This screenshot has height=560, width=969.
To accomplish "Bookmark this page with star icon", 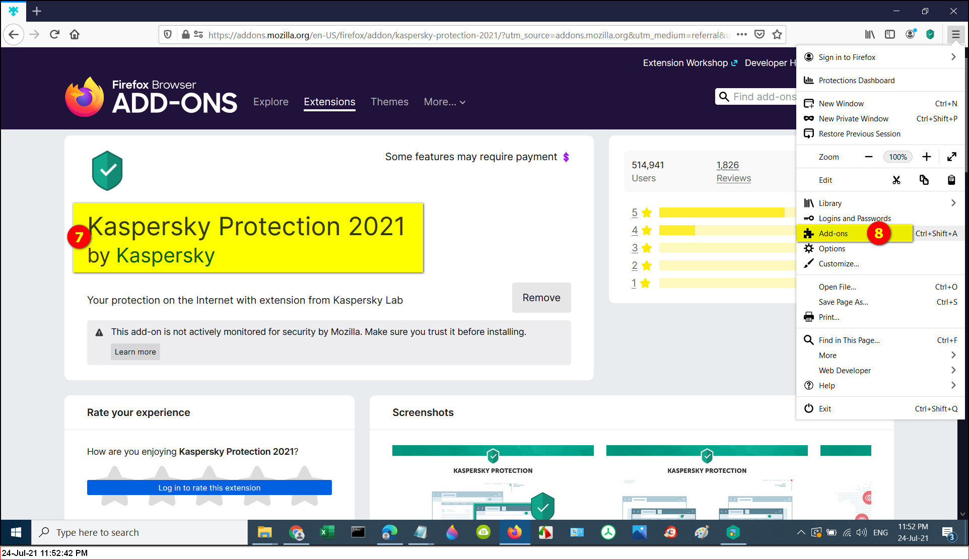I will (x=777, y=34).
